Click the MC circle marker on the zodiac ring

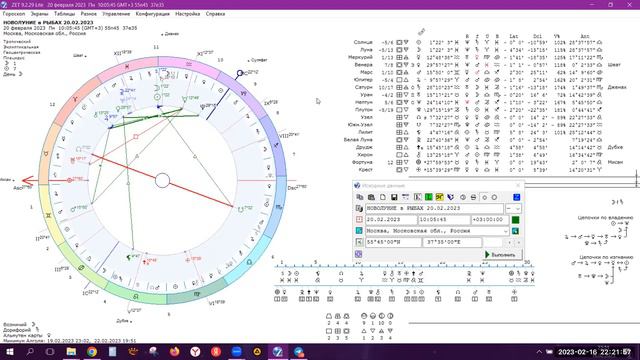(240, 73)
